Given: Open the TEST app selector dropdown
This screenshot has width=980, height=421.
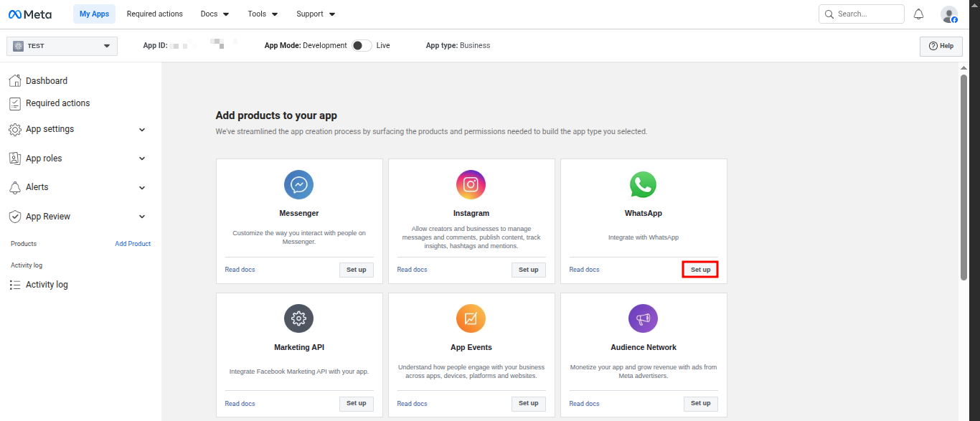Looking at the screenshot, I should tap(62, 46).
